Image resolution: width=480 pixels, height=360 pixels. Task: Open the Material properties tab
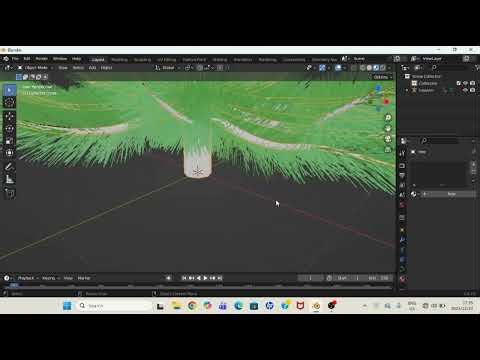[402, 278]
